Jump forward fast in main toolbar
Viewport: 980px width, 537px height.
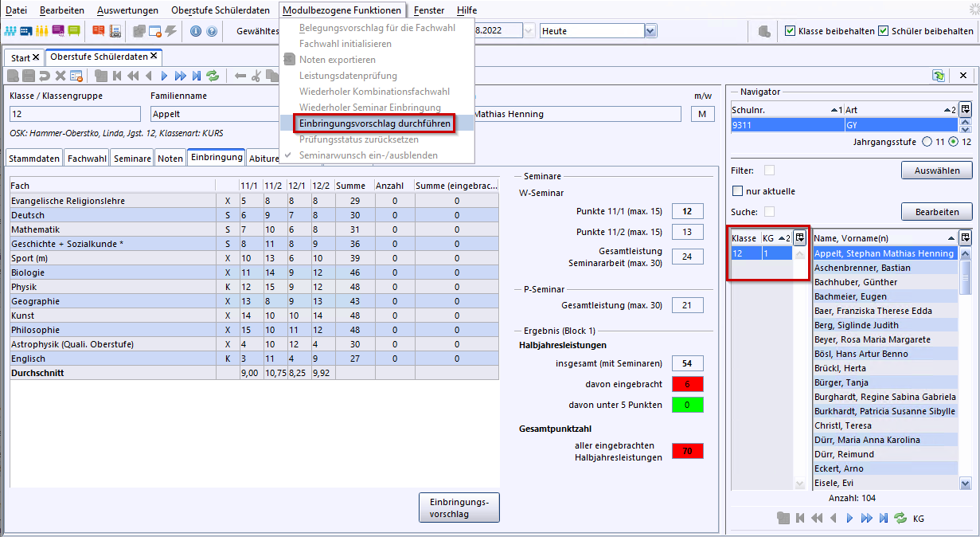click(181, 76)
